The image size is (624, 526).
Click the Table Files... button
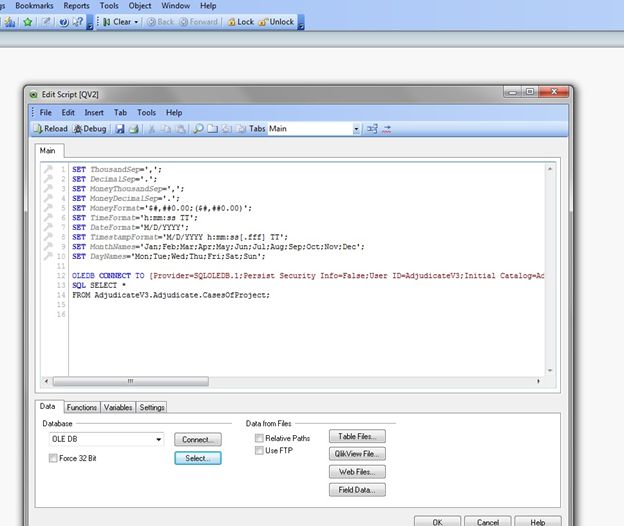[x=357, y=436]
